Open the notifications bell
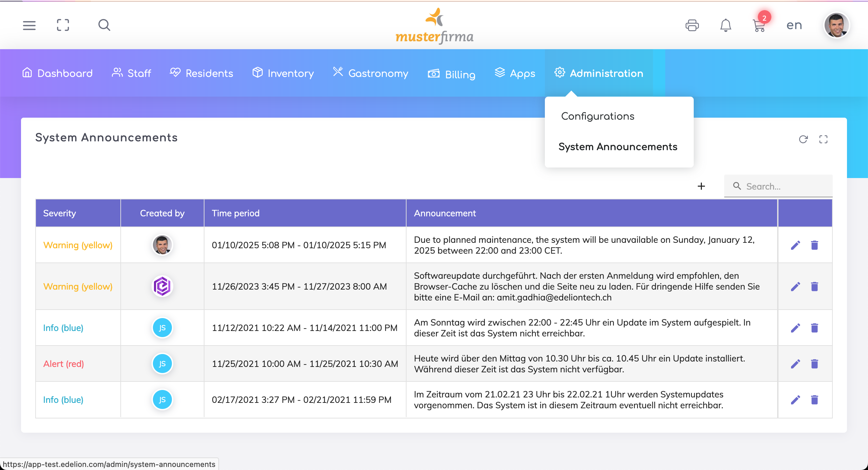 point(726,25)
